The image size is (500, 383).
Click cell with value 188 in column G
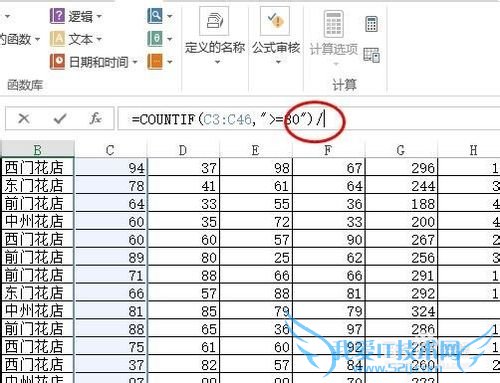tap(401, 203)
